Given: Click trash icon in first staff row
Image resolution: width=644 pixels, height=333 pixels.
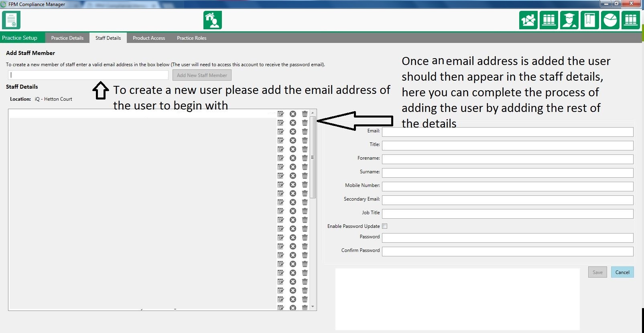Looking at the screenshot, I should click(305, 114).
